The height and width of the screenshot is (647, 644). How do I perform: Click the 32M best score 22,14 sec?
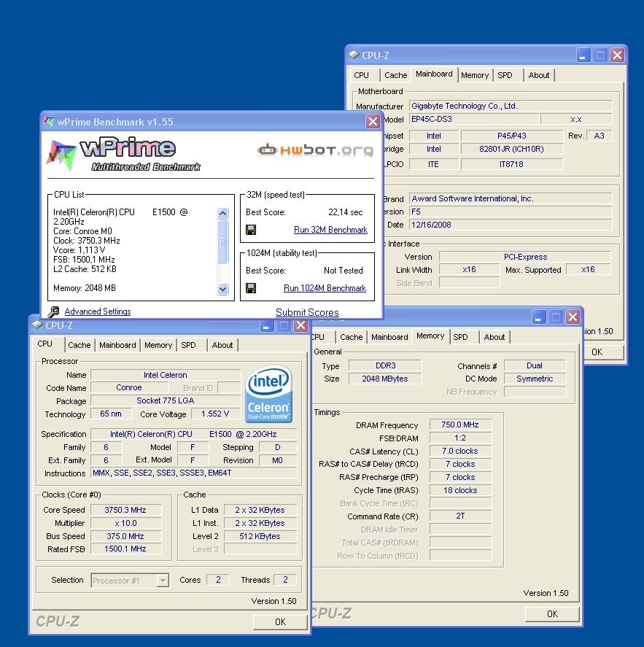345,212
